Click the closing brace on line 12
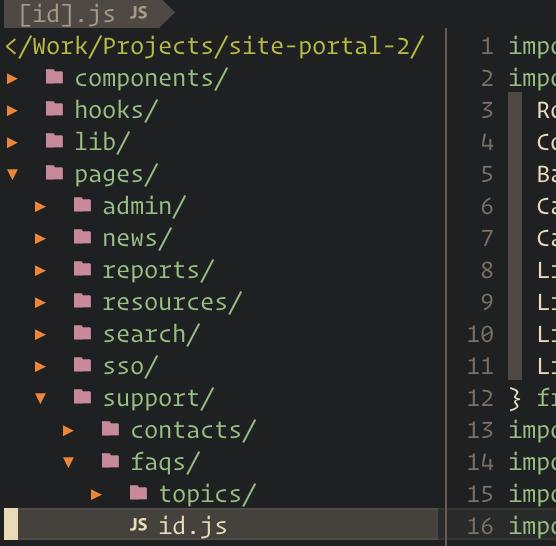This screenshot has width=556, height=546. click(515, 400)
